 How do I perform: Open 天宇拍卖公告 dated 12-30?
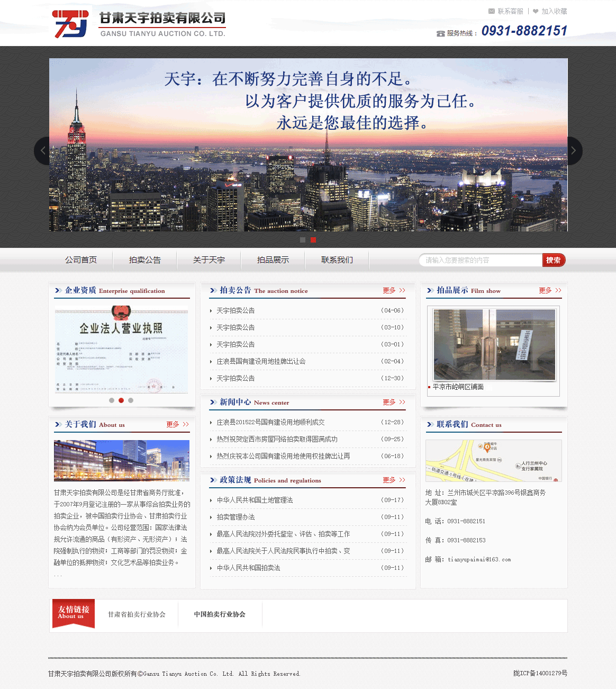tap(235, 378)
